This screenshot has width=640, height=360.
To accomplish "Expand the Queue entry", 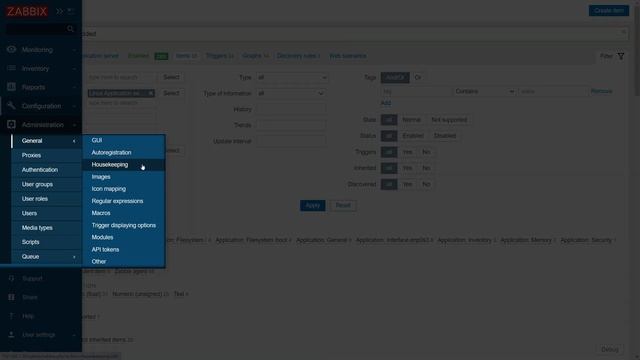I will click(47, 257).
